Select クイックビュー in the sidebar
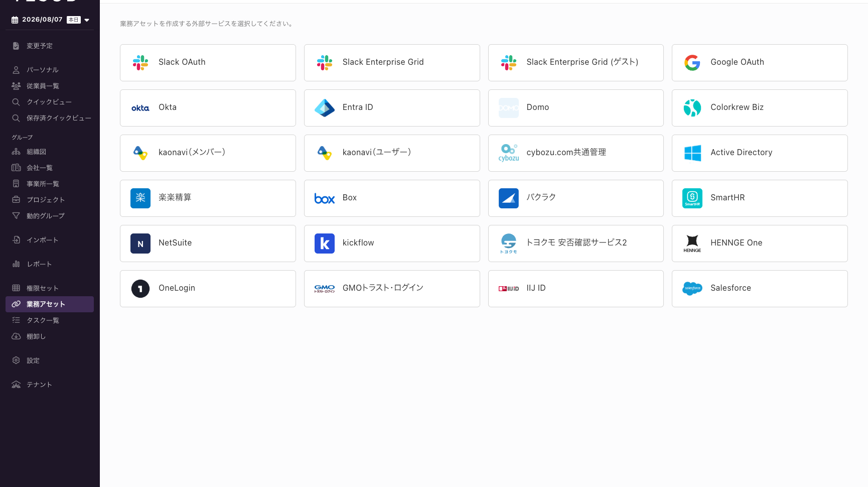 tap(50, 102)
